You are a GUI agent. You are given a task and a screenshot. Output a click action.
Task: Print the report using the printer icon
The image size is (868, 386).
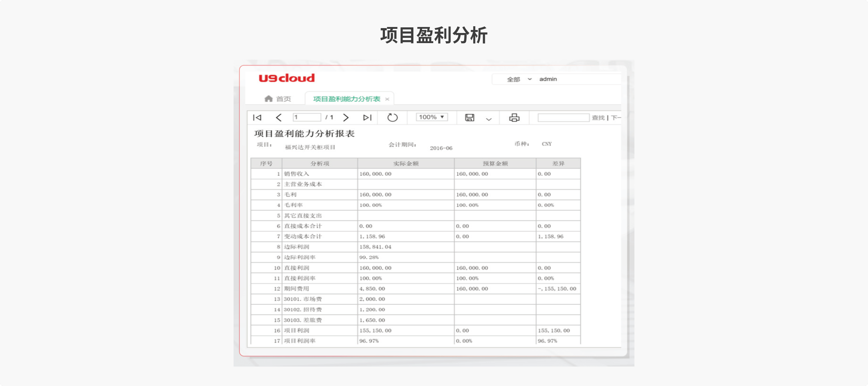pos(514,118)
